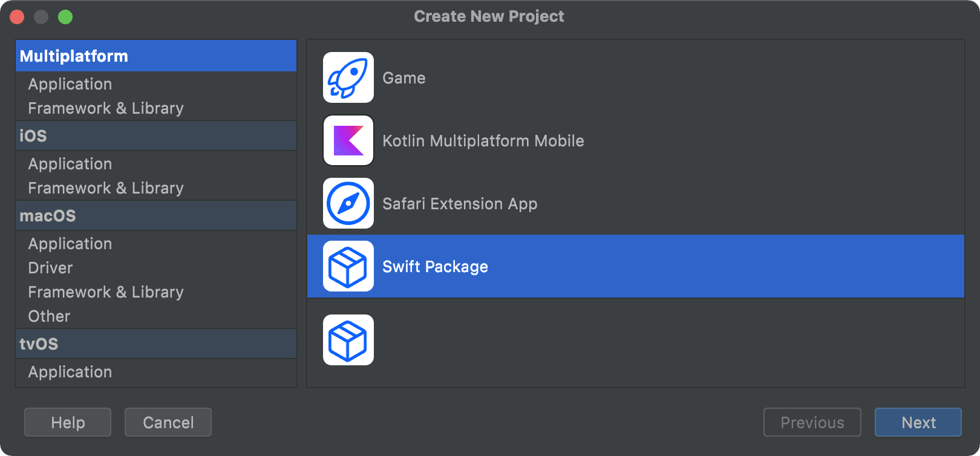This screenshot has height=456, width=980.
Task: Choose Framework & Library under iOS
Action: [156, 188]
